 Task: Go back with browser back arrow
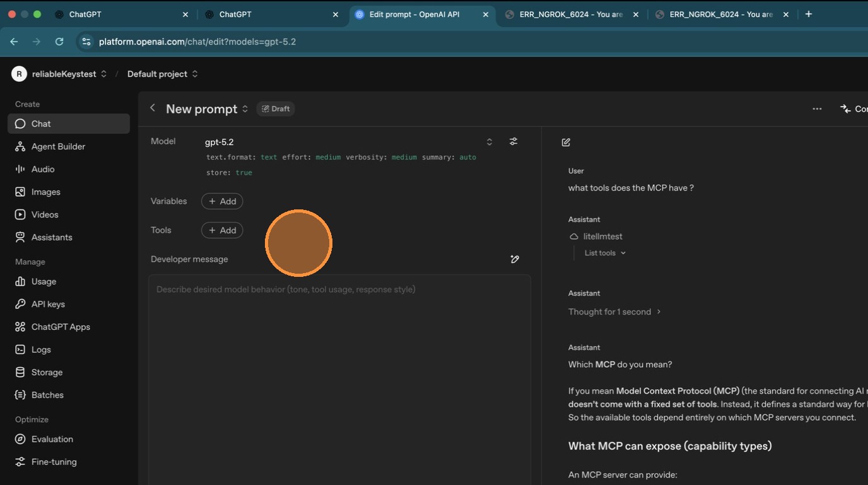[14, 42]
